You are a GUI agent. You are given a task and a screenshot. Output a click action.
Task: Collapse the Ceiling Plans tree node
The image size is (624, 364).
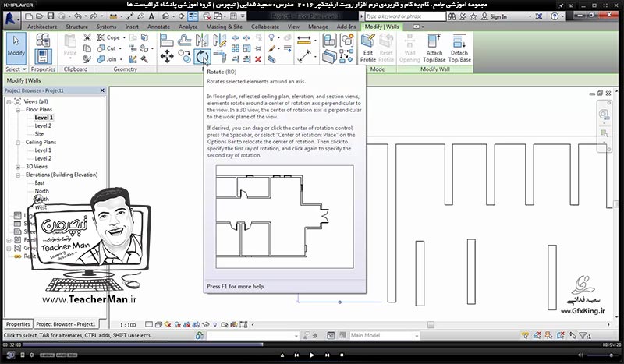[18, 143]
